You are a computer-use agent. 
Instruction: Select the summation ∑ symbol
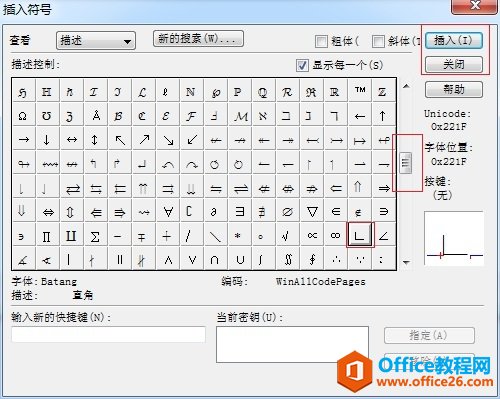click(x=95, y=235)
